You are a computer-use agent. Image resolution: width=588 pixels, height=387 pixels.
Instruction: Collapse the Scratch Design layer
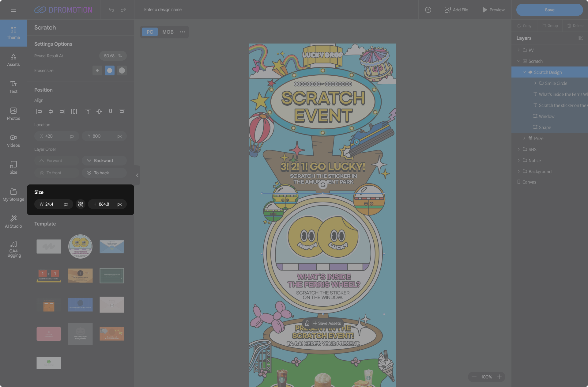[x=524, y=72]
